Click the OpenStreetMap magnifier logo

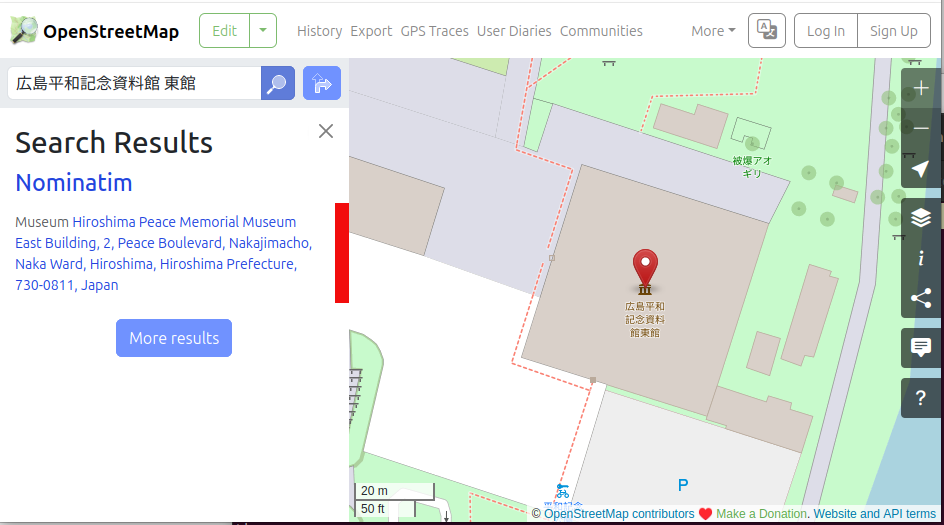click(24, 30)
